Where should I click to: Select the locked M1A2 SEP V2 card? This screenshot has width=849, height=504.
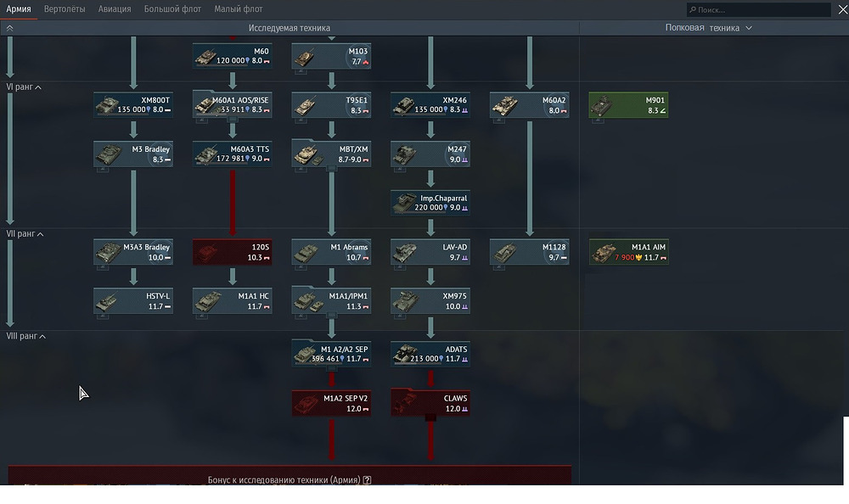click(x=331, y=403)
